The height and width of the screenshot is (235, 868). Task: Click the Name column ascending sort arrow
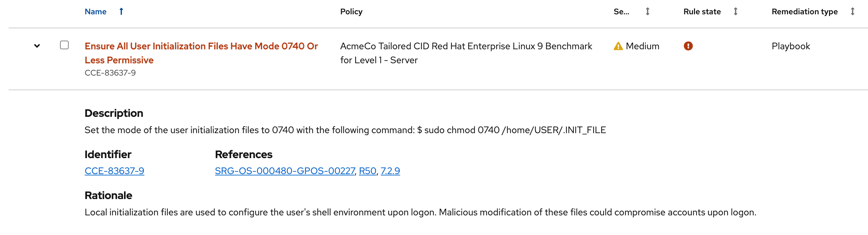[x=121, y=11]
